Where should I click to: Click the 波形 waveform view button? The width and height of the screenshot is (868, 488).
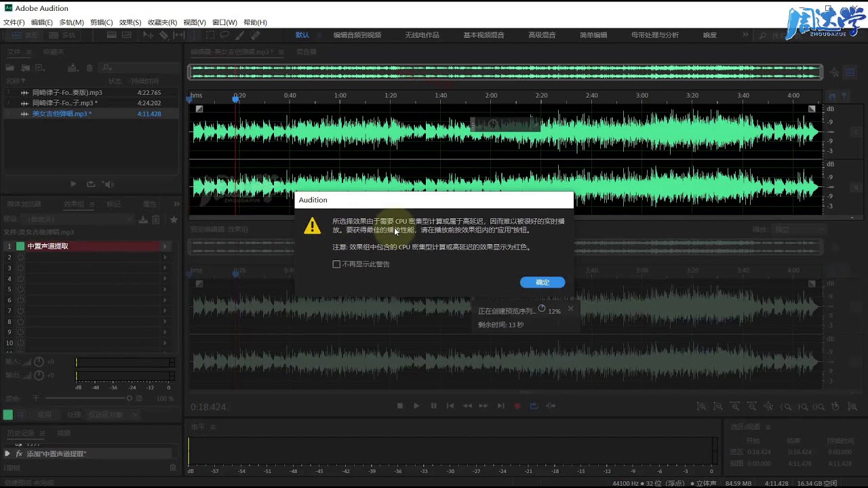pyautogui.click(x=25, y=35)
